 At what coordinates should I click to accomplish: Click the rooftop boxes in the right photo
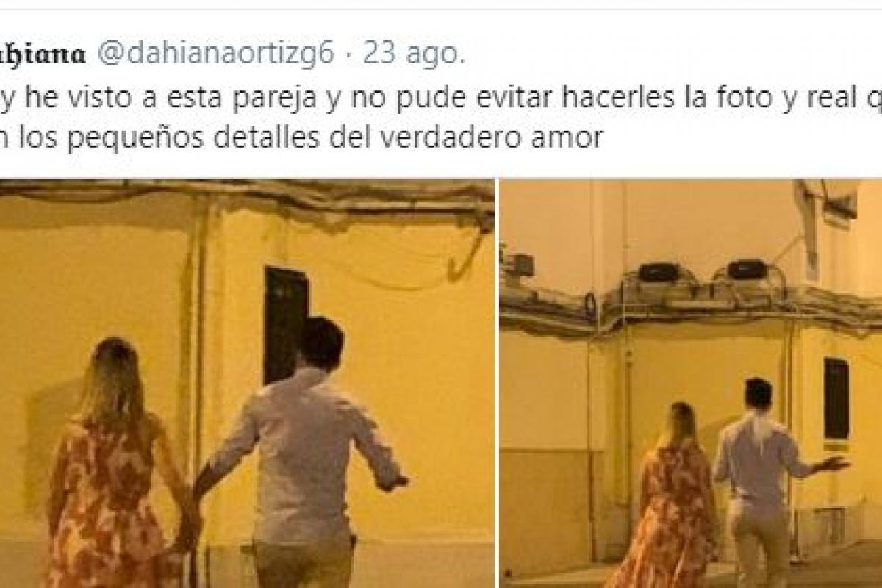(702, 271)
